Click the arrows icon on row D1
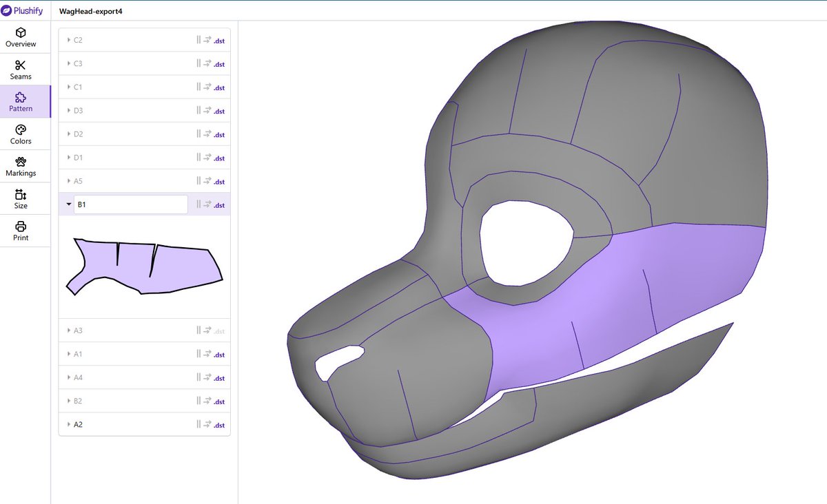Viewport: 827px width, 504px height. (207, 157)
